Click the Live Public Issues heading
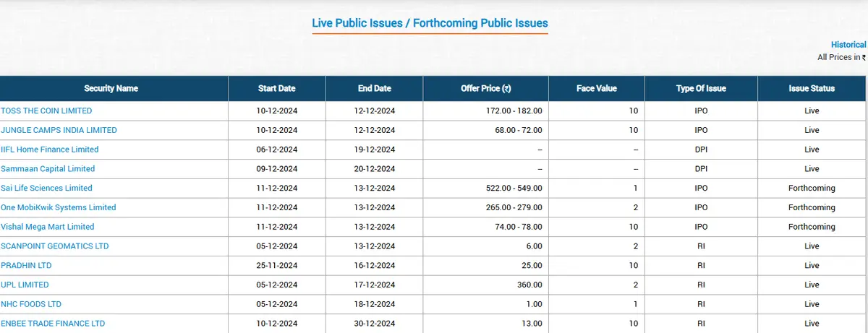The height and width of the screenshot is (333, 868). pos(430,23)
